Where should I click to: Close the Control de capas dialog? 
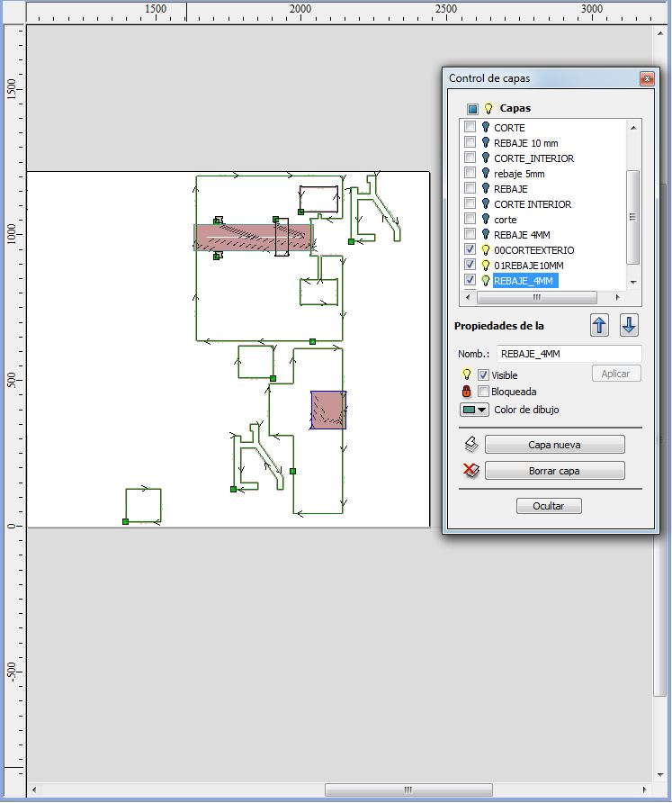[x=647, y=78]
